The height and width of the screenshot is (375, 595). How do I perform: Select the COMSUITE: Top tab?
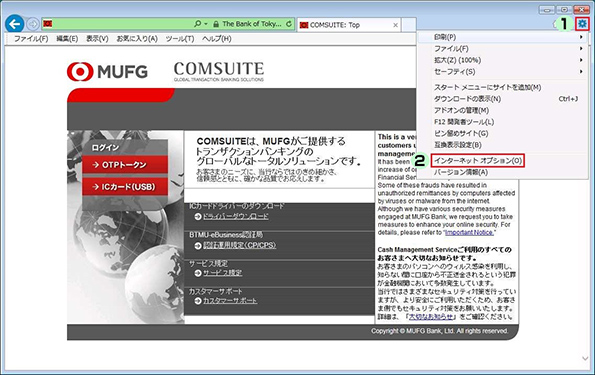349,25
